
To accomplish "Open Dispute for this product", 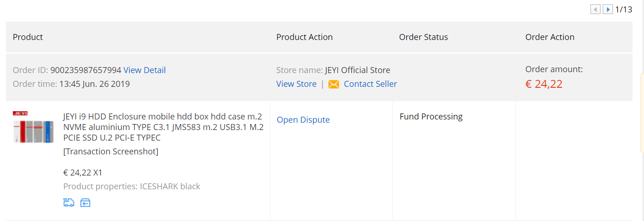I will click(x=303, y=120).
